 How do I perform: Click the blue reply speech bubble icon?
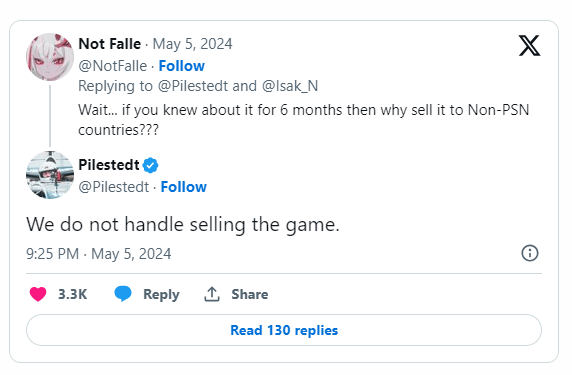[x=123, y=294]
